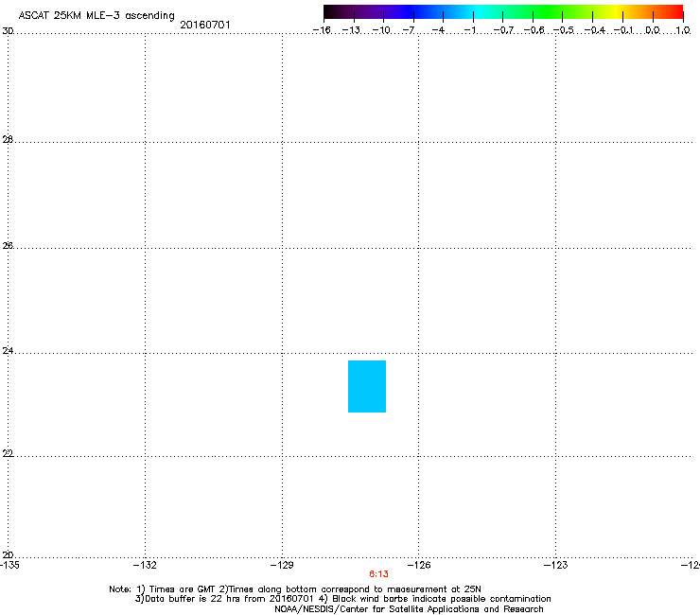Click the data buffer 22 hrs note line
The height and width of the screenshot is (615, 700).
(x=342, y=599)
